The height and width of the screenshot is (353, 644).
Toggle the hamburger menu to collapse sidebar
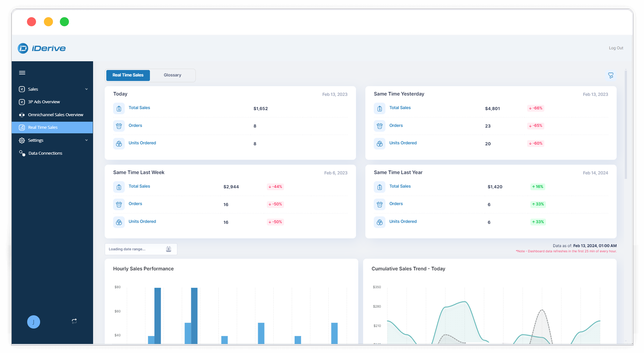(22, 73)
